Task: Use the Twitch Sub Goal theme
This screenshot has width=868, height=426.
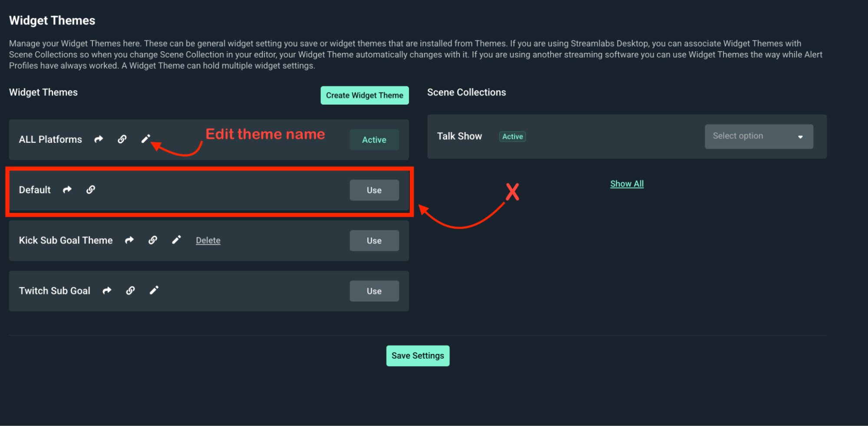Action: click(x=374, y=291)
